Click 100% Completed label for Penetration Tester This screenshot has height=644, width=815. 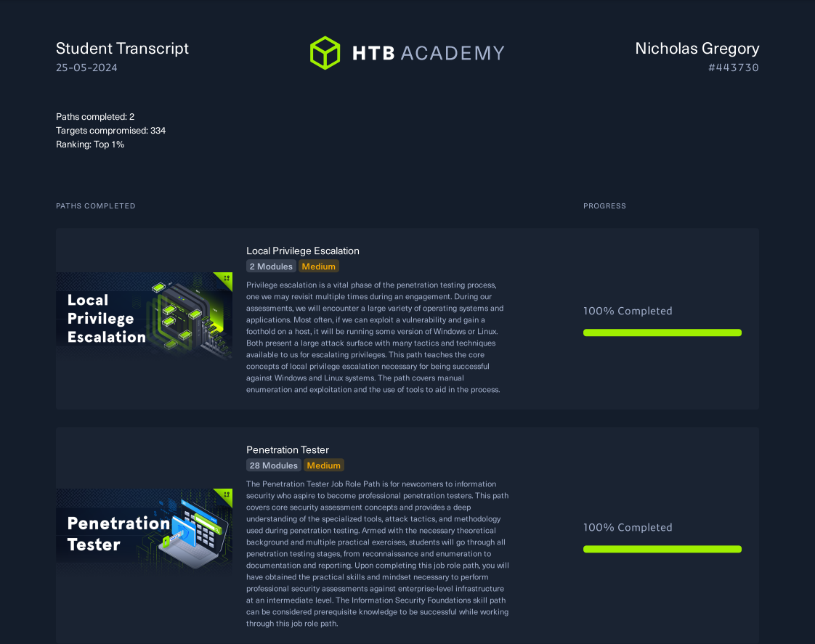point(628,528)
